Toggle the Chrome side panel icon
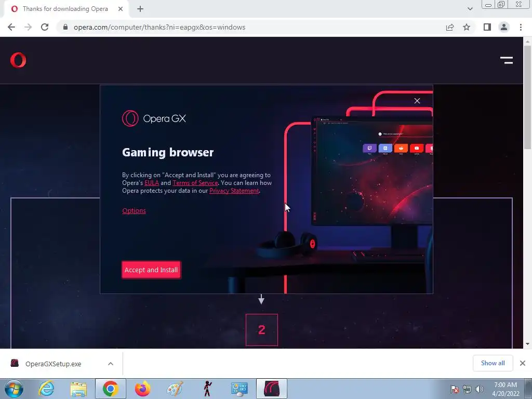The height and width of the screenshot is (399, 532). pos(487,27)
